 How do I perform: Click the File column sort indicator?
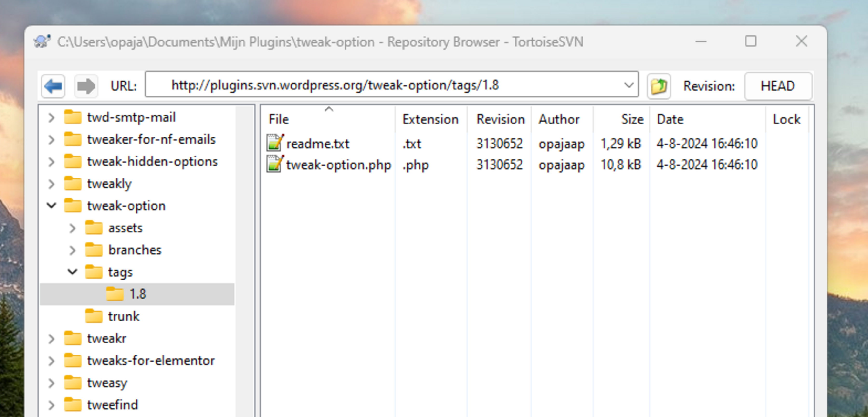(329, 109)
